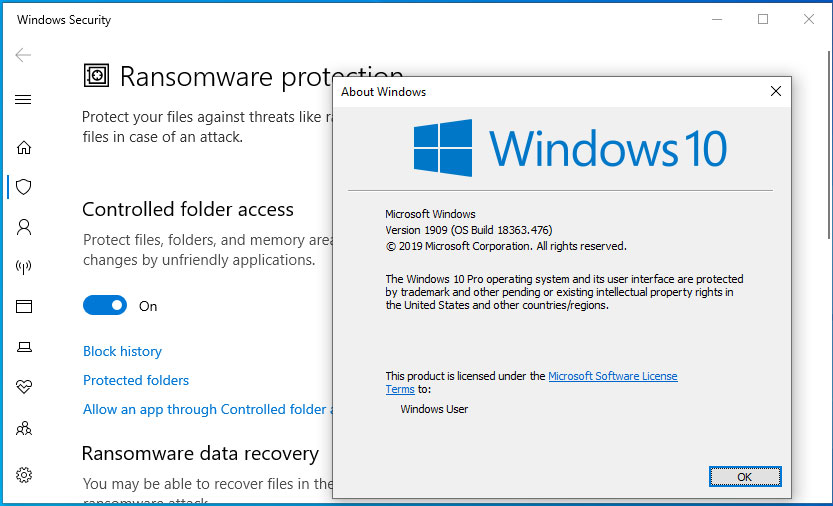
Task: Click OK in About Windows dialog
Action: point(745,477)
